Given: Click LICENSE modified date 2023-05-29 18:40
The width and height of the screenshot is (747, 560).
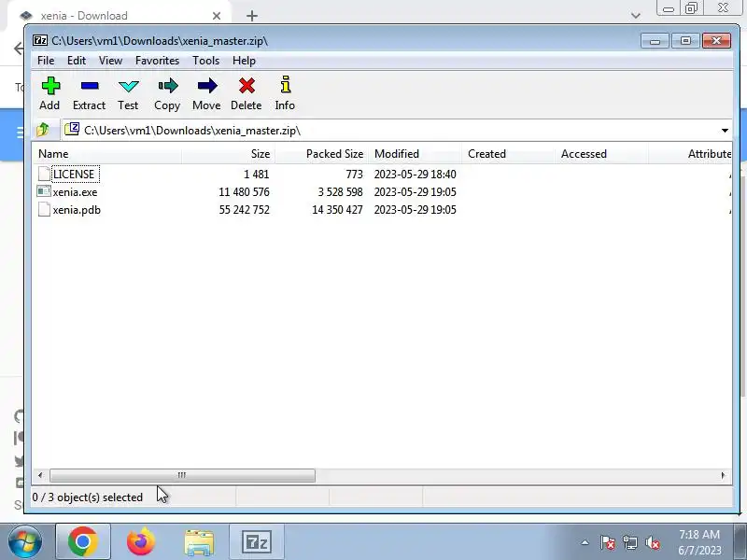Looking at the screenshot, I should (415, 175).
